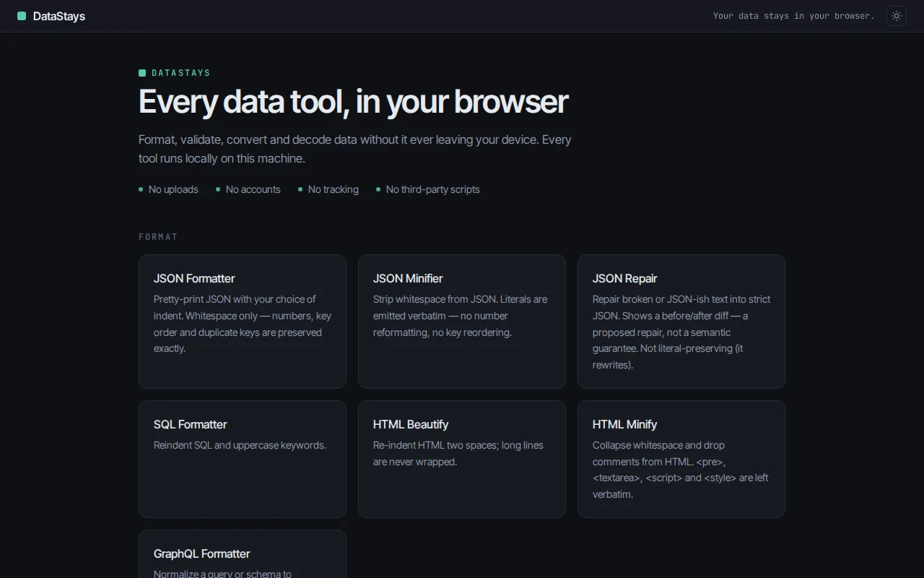Image resolution: width=924 pixels, height=578 pixels.
Task: Click the 'Format, validate, convert and decode' intro paragraph
Action: (x=355, y=149)
